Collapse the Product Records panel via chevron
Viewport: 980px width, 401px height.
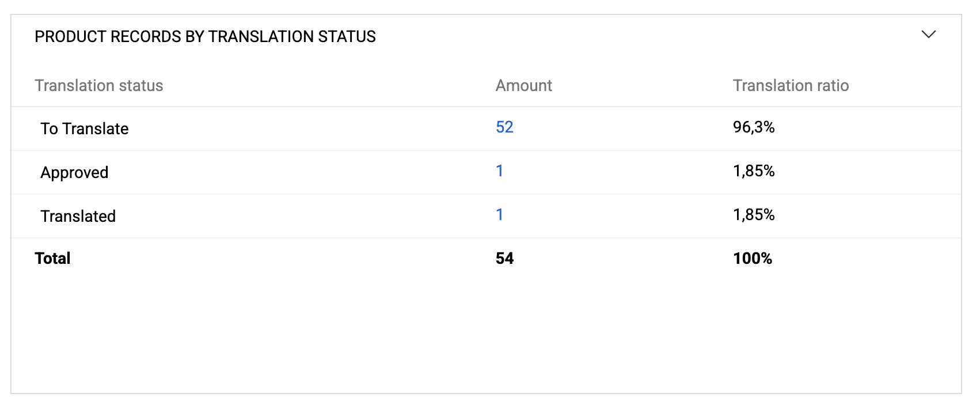coord(929,35)
